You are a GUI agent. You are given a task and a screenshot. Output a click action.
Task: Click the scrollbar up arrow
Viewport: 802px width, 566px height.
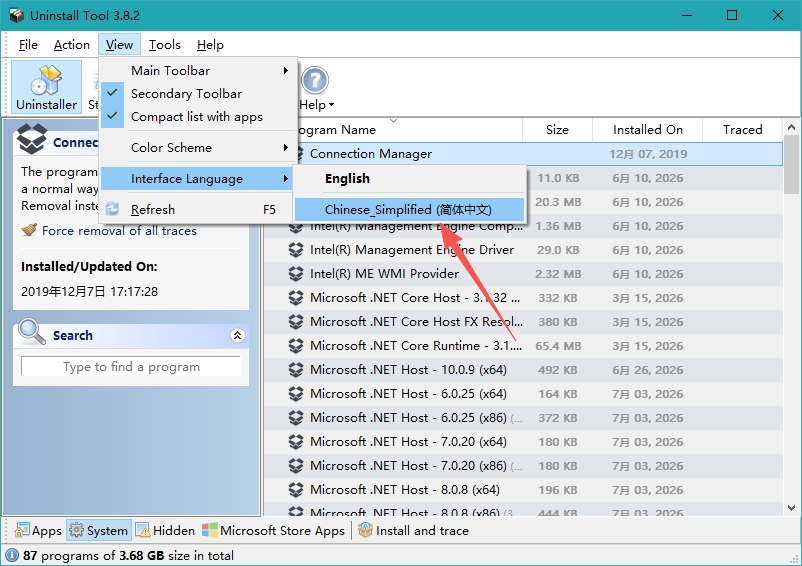click(x=791, y=127)
